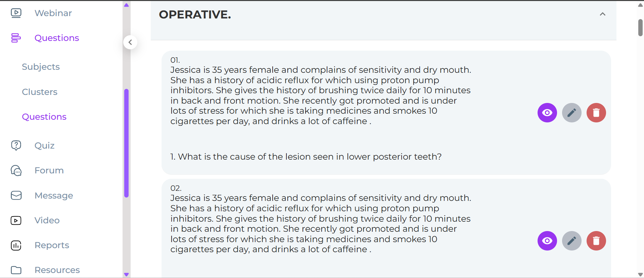This screenshot has width=644, height=278.
Task: Click the Reports chart icon
Action: tap(16, 245)
